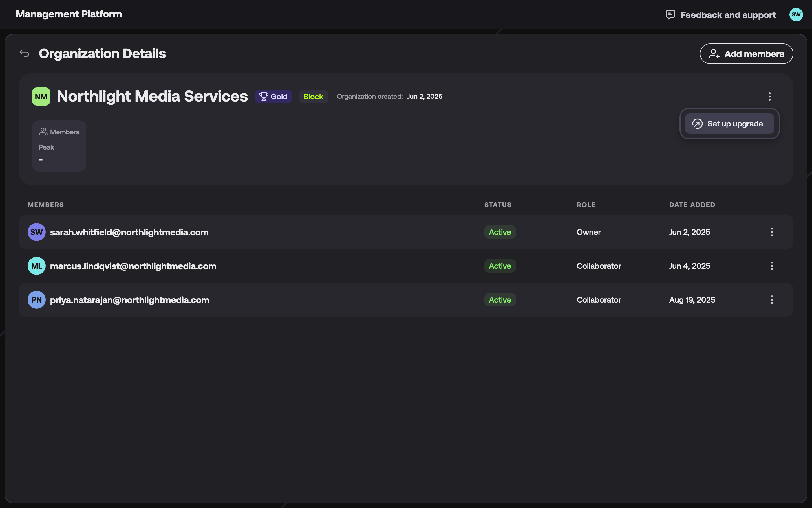The height and width of the screenshot is (508, 812).
Task: Click the MEMBERS column header
Action: coord(46,205)
